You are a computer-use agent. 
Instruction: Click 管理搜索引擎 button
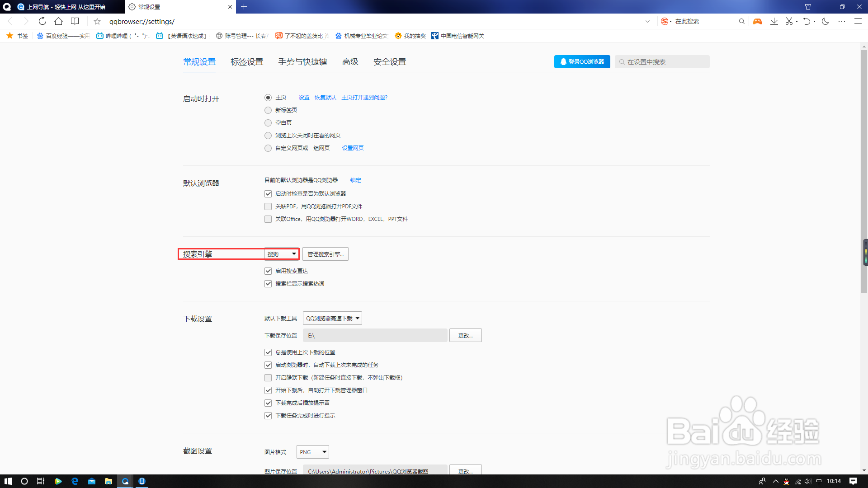coord(325,254)
